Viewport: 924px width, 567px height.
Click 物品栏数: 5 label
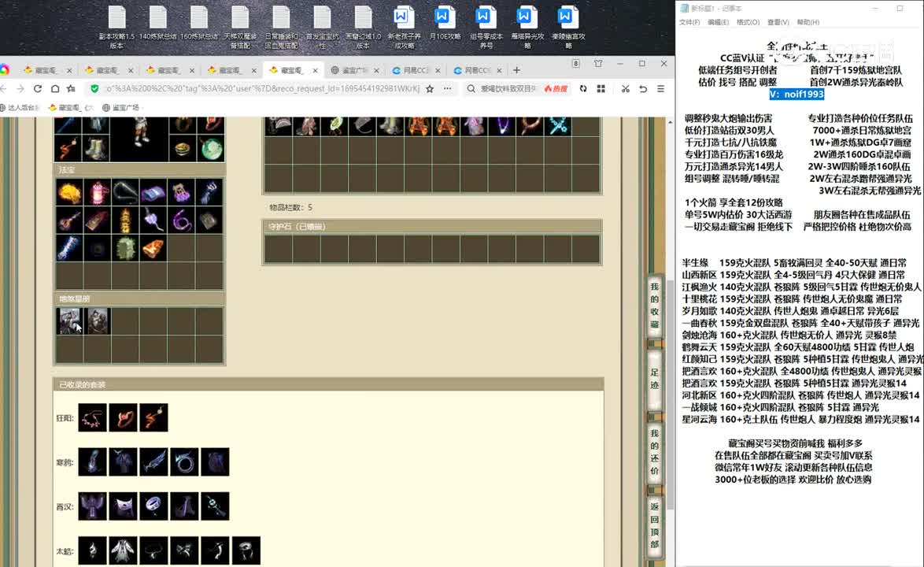pos(291,207)
